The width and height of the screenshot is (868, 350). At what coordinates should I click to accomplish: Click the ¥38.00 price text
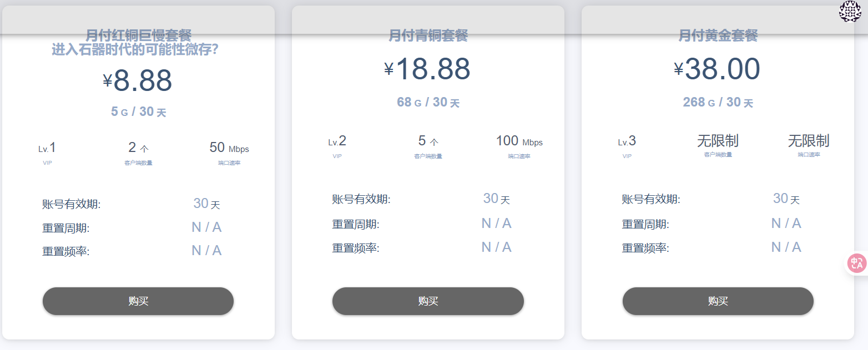tap(717, 69)
